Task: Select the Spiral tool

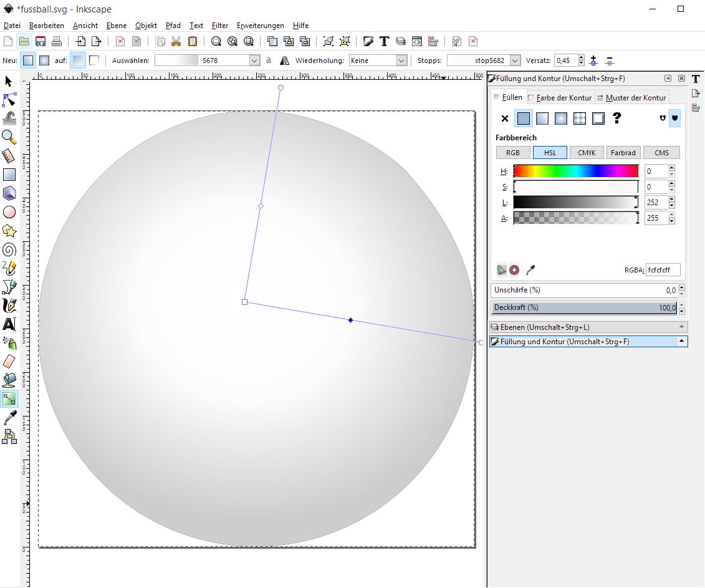Action: coord(9,250)
